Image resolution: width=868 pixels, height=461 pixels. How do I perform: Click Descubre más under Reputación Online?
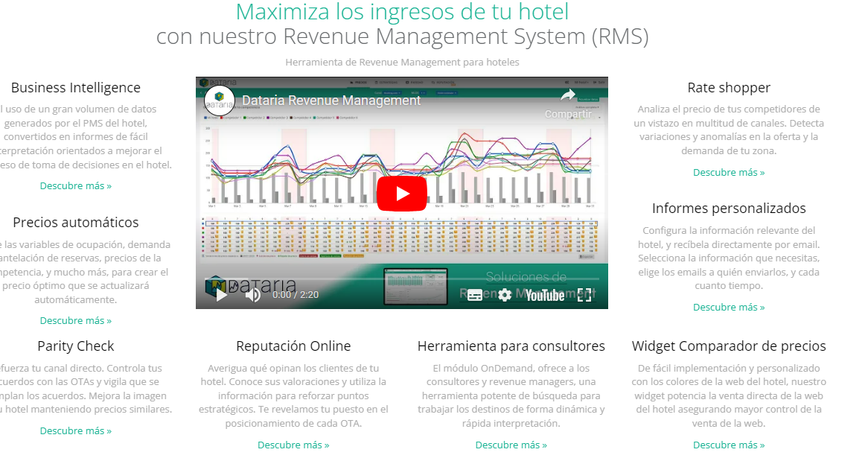pyautogui.click(x=293, y=445)
